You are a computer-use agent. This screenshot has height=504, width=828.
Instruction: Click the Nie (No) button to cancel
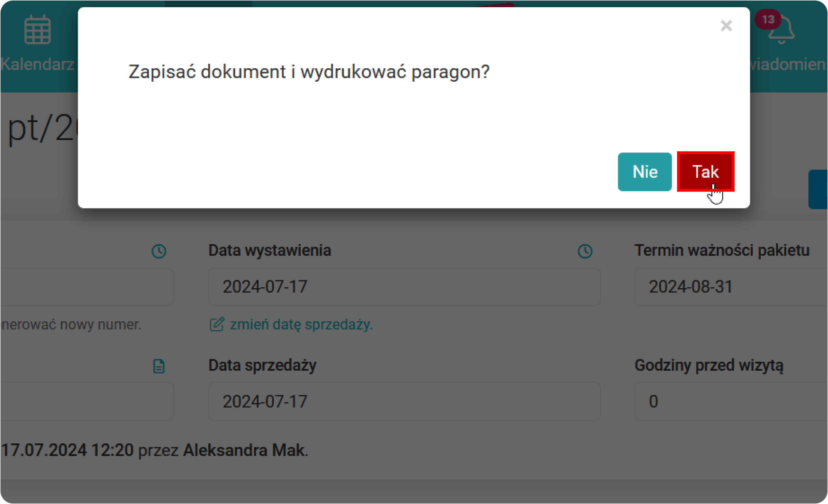click(x=644, y=172)
